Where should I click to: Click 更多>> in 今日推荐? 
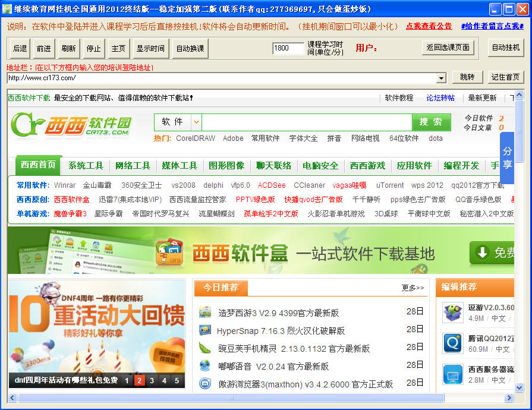click(x=413, y=288)
